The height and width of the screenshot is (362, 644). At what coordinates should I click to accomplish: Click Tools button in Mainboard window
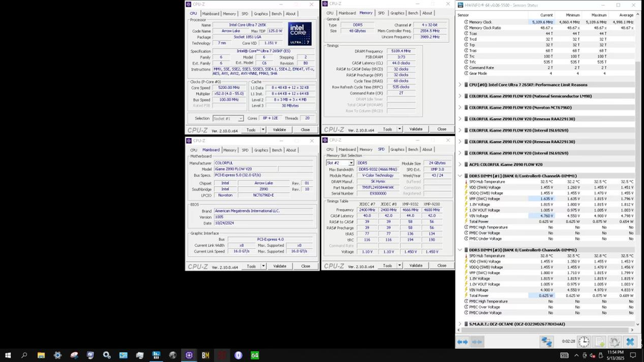[251, 266]
